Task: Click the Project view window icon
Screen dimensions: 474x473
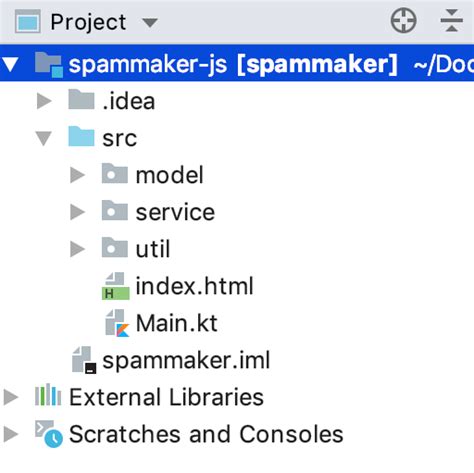Action: (28, 21)
